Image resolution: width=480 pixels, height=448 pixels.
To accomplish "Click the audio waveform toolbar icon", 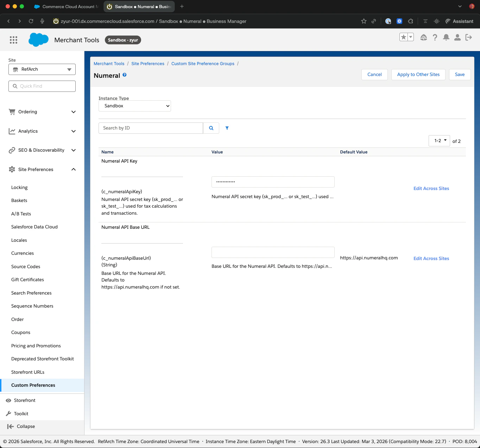I will tap(437, 21).
